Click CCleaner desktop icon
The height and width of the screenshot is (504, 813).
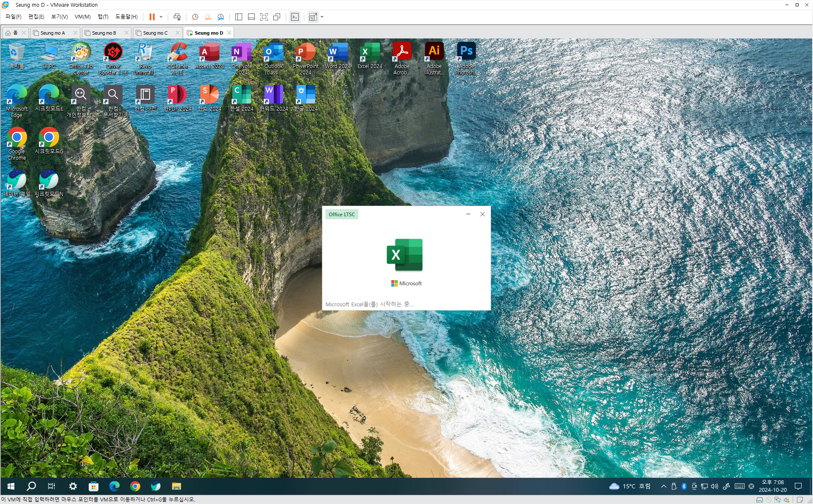click(177, 58)
